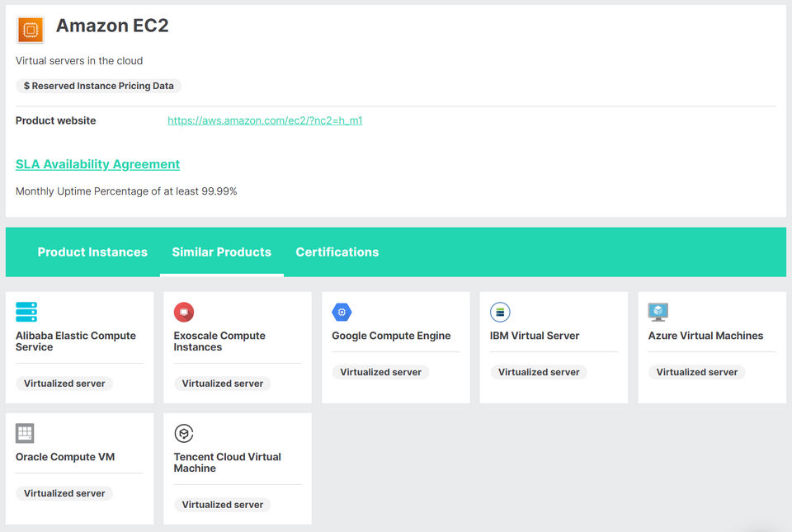Click the IBM Virtual Server icon
792x532 pixels.
tap(500, 312)
